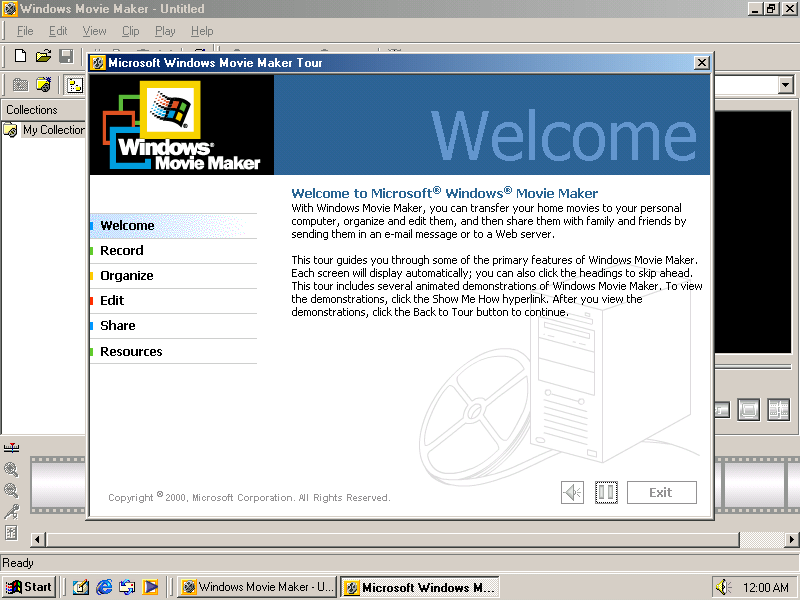Click the Exit button in the tour
Image resolution: width=800 pixels, height=600 pixels.
[661, 492]
